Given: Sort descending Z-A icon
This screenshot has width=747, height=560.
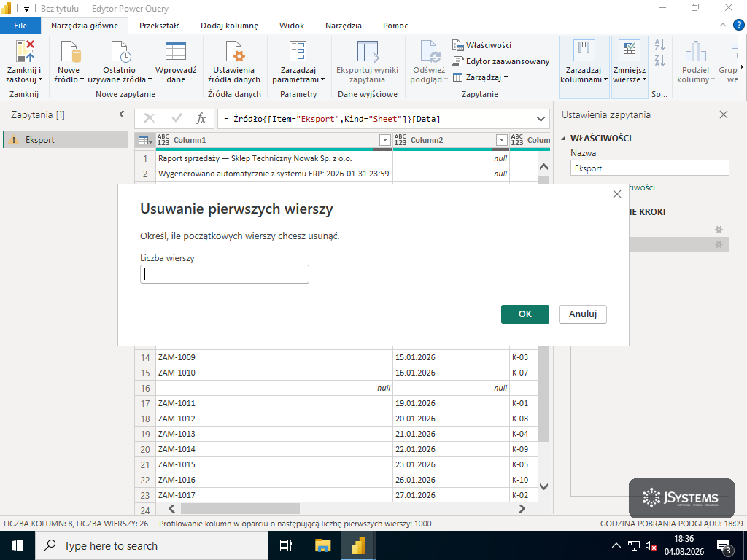Looking at the screenshot, I should coord(659,61).
